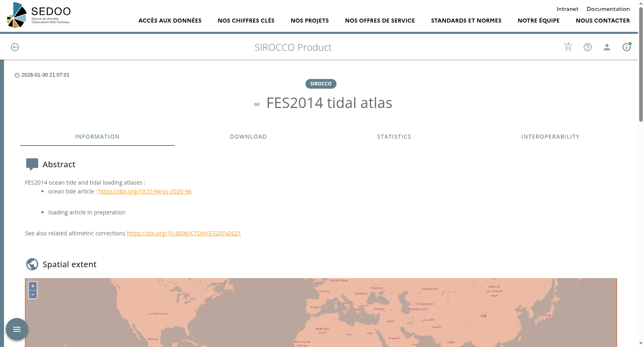Click the Abstract section heading
Screen dimensions: 644x347
[x=59, y=164]
